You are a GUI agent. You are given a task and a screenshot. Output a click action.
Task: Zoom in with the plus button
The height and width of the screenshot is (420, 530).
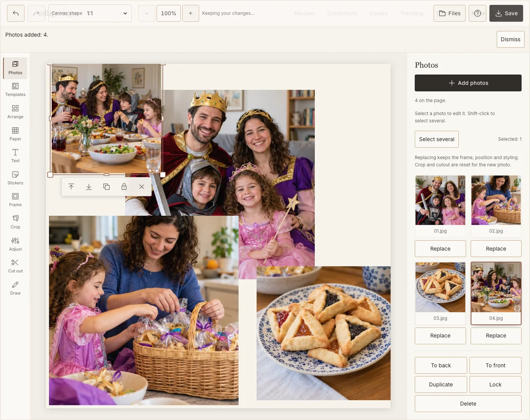[190, 13]
